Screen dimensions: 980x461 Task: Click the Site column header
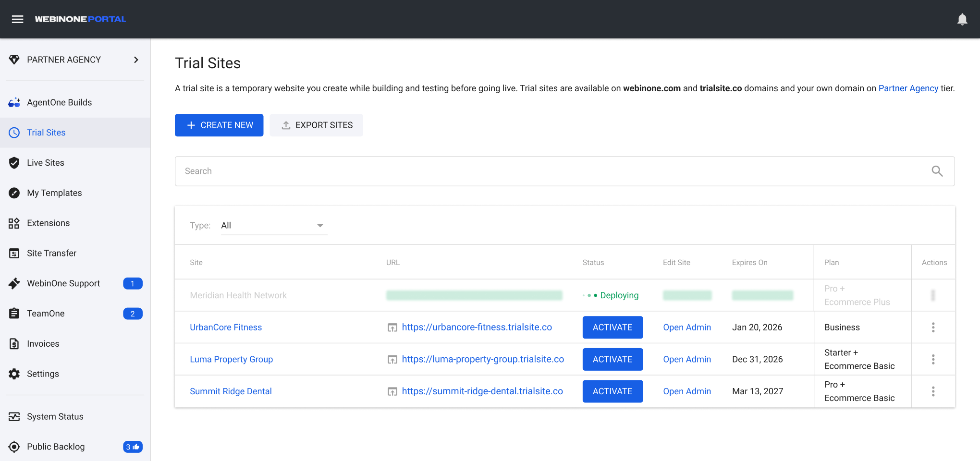coord(196,263)
